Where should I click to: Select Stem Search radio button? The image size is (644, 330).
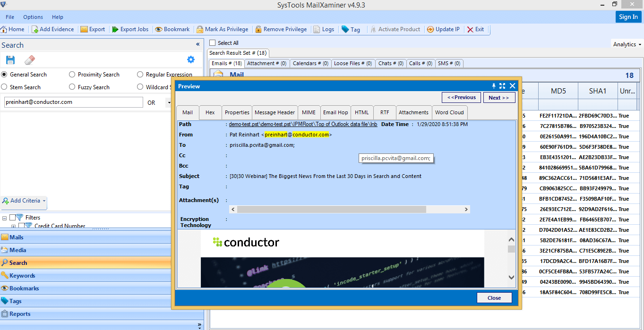(x=4, y=87)
